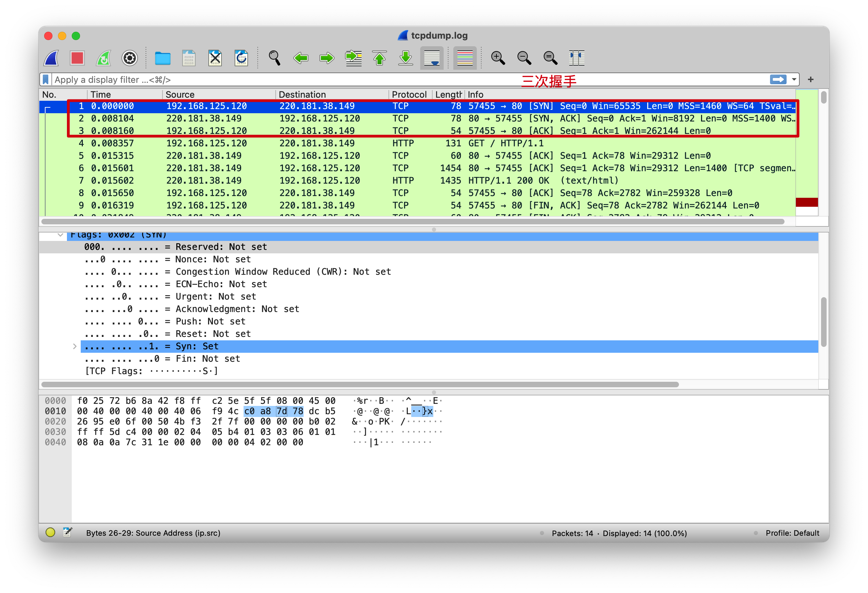Open capture file properties icon
Screen dimensions: 868x593
[x=68, y=533]
